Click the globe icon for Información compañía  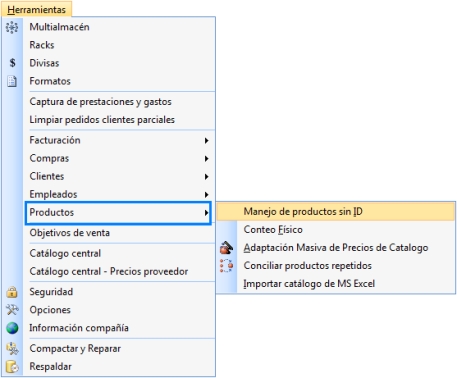coord(12,328)
